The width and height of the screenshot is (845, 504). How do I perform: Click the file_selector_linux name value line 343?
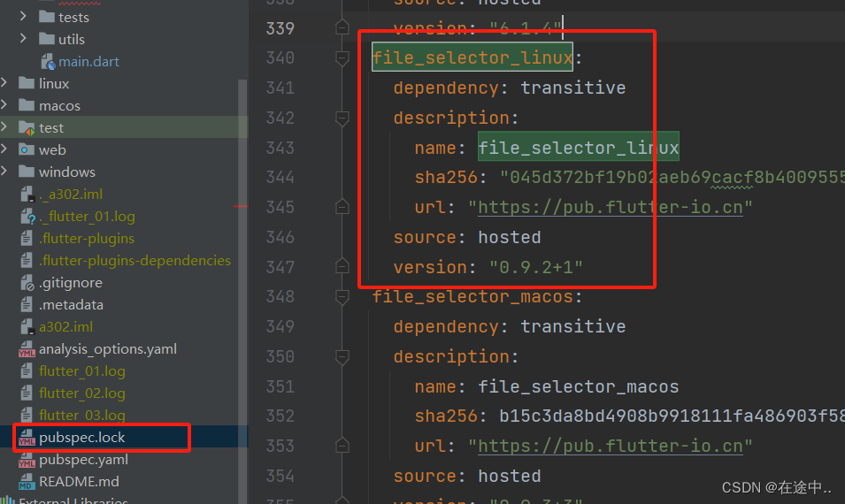[x=579, y=148]
